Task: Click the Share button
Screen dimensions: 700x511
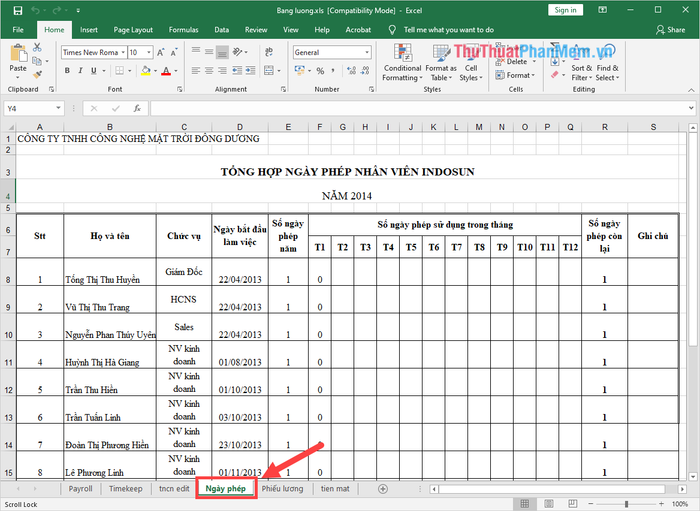Action: 671,30
